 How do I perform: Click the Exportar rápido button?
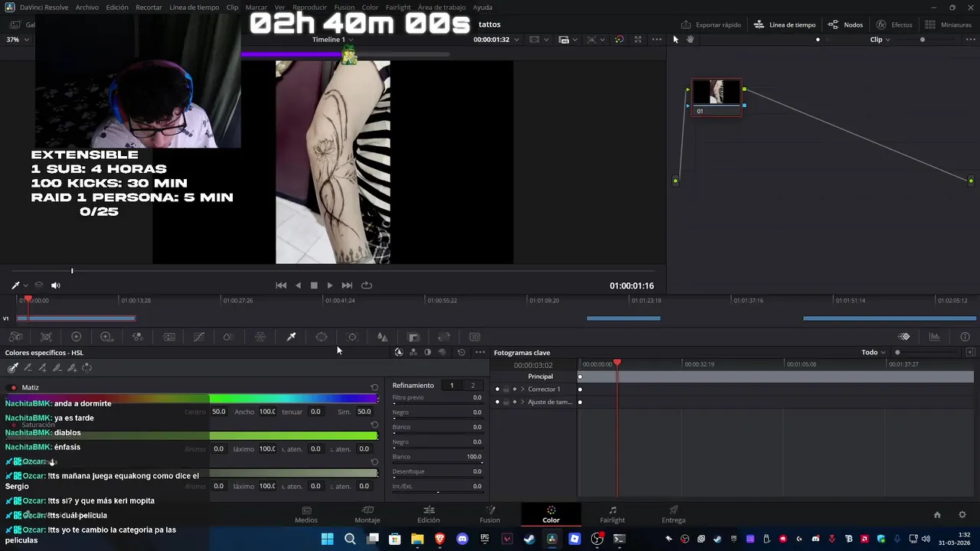pos(711,24)
